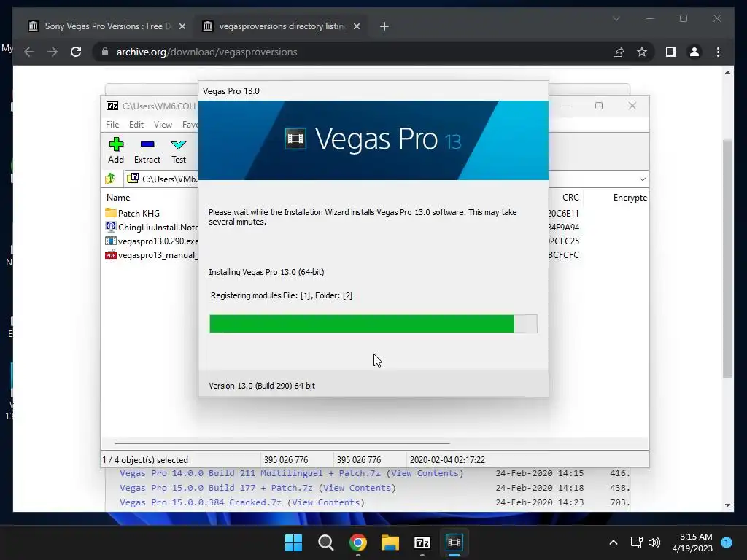747x560 pixels.
Task: Open the Windows Start menu
Action: 293,542
